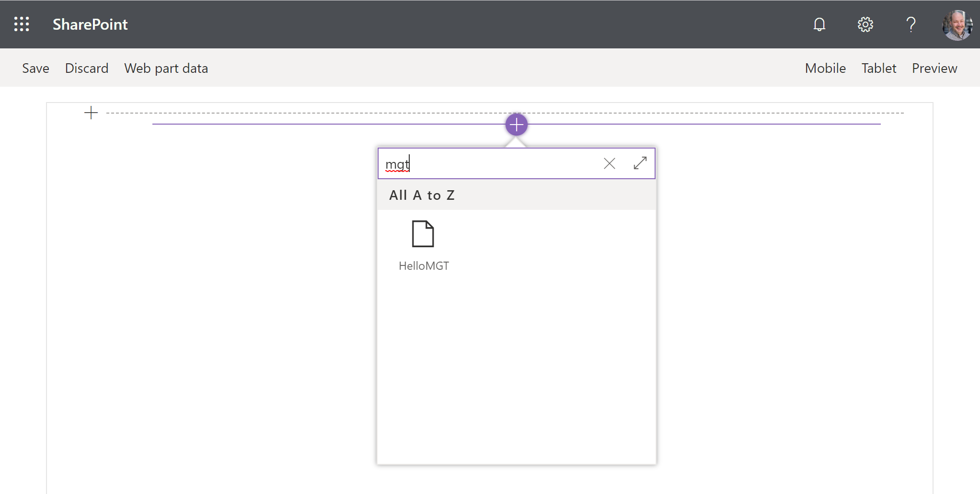Click the add section plus icon
The width and height of the screenshot is (980, 494).
(x=91, y=113)
